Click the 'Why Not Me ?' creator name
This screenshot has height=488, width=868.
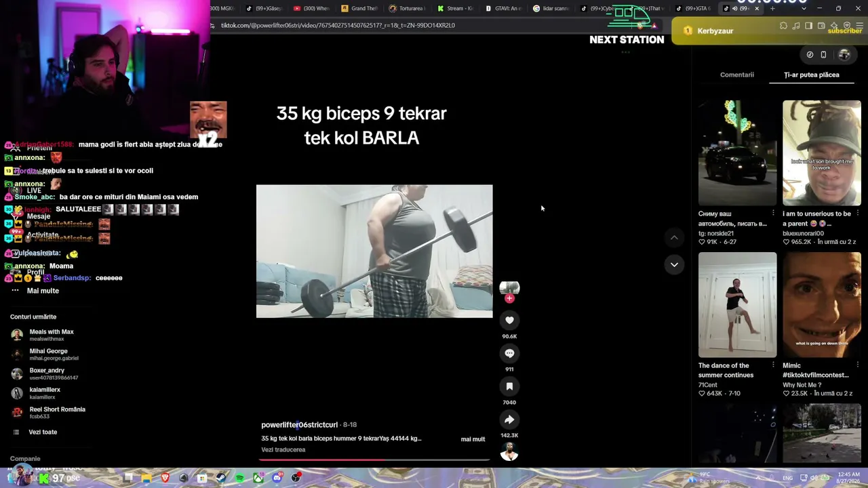[x=802, y=385]
